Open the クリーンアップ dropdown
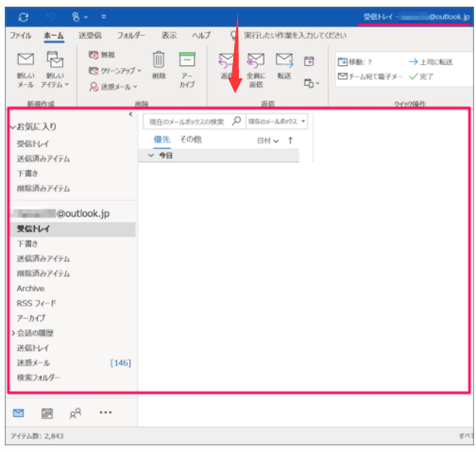Screen dimensions: 476x452 tap(115, 71)
